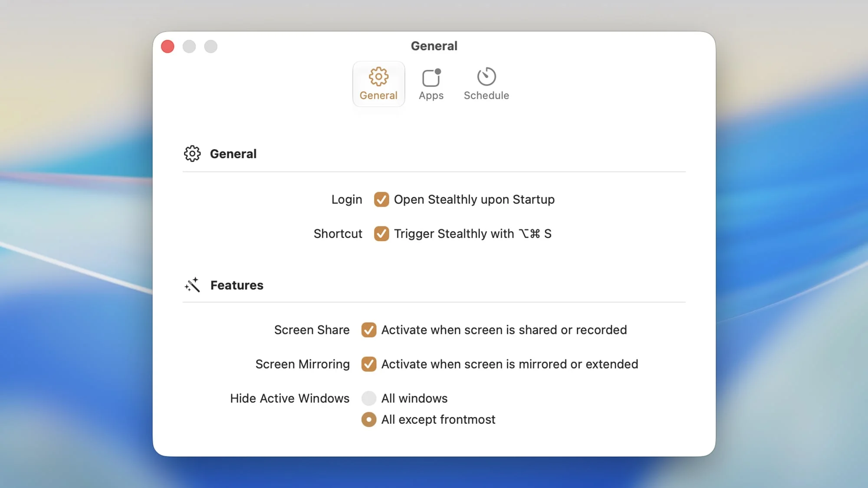Disable activation when screen is mirrored

[369, 364]
